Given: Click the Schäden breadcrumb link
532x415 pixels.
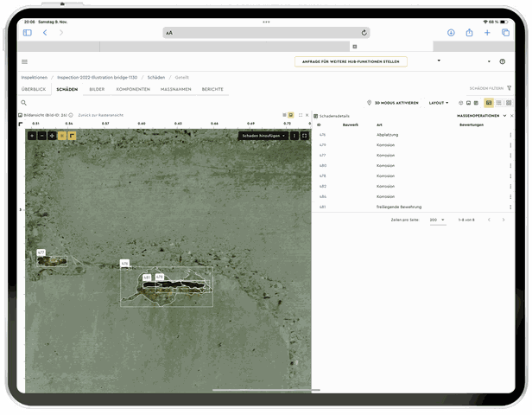Looking at the screenshot, I should [156, 78].
